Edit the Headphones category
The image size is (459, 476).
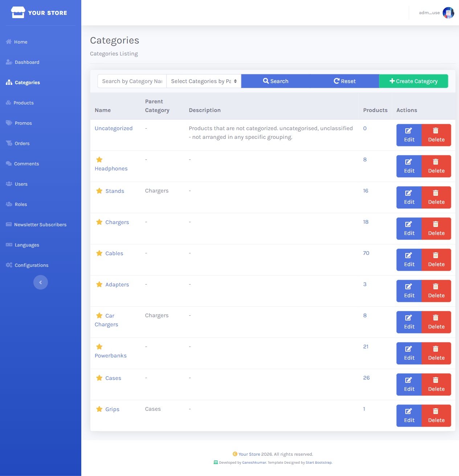[409, 166]
